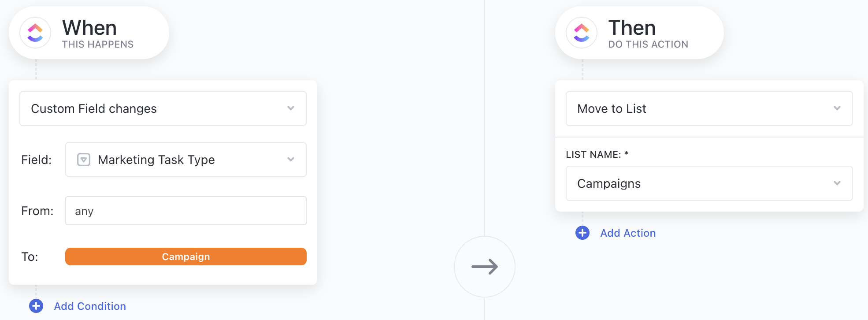
Task: Select the Then Do This Action header card
Action: tap(639, 33)
